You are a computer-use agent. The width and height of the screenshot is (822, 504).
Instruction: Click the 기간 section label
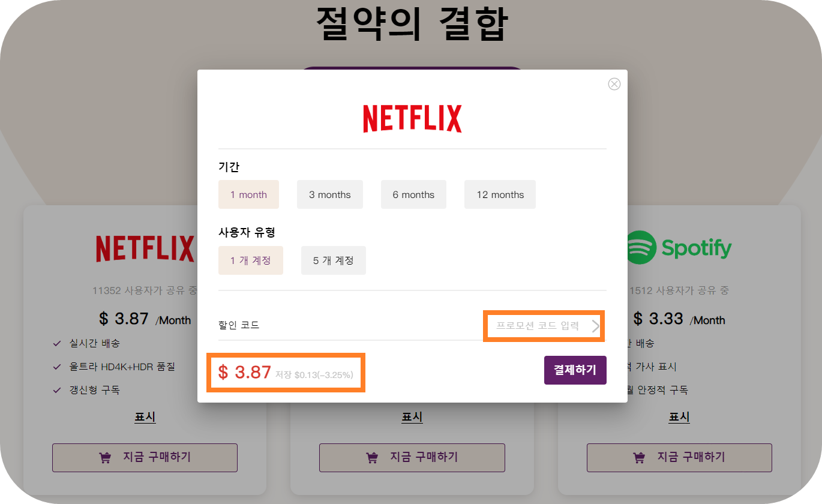(229, 166)
